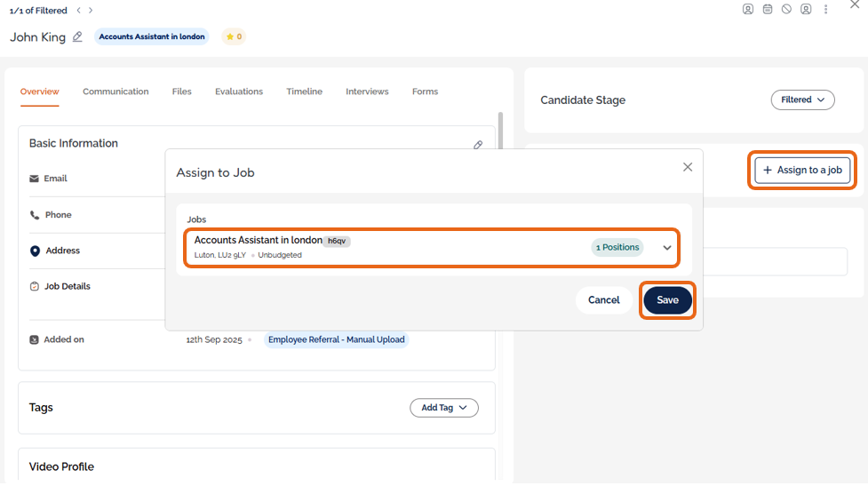Click the Assign to a job button

(802, 170)
